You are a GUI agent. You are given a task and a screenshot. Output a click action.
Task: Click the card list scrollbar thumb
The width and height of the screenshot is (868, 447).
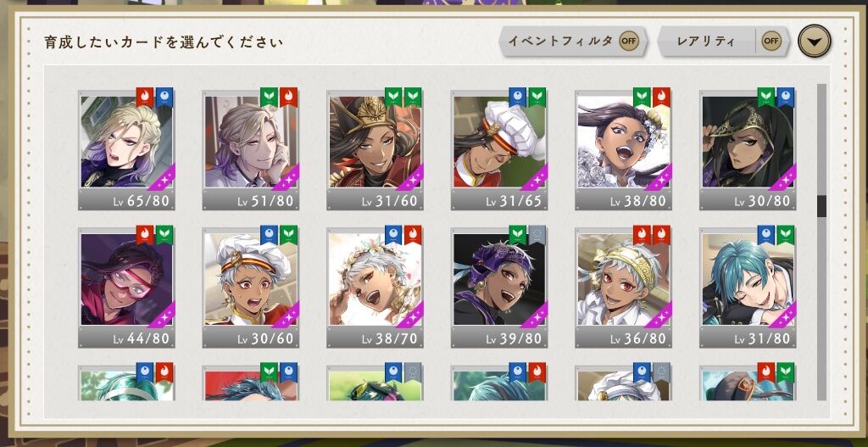pyautogui.click(x=821, y=206)
